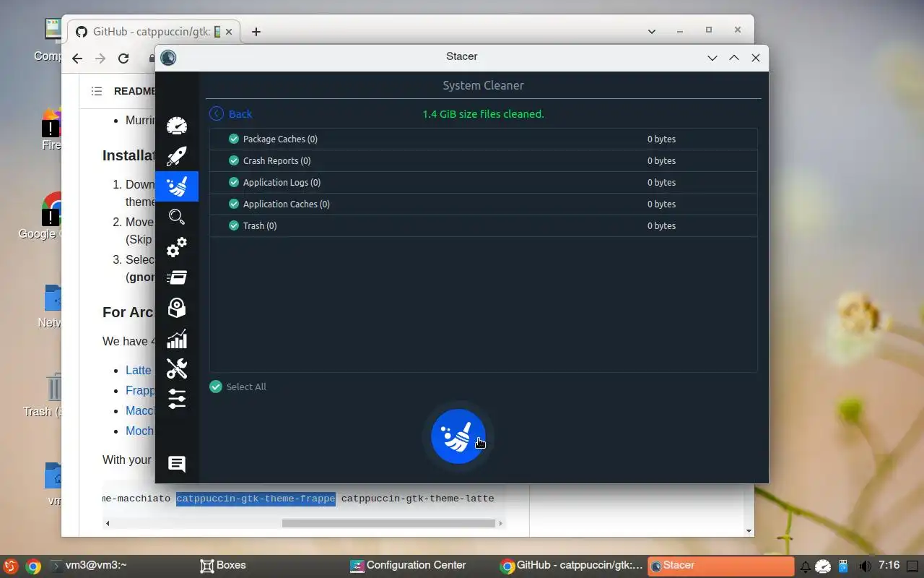Click the System Cleaner header title
Screen dimensions: 924x578
[x=483, y=85]
